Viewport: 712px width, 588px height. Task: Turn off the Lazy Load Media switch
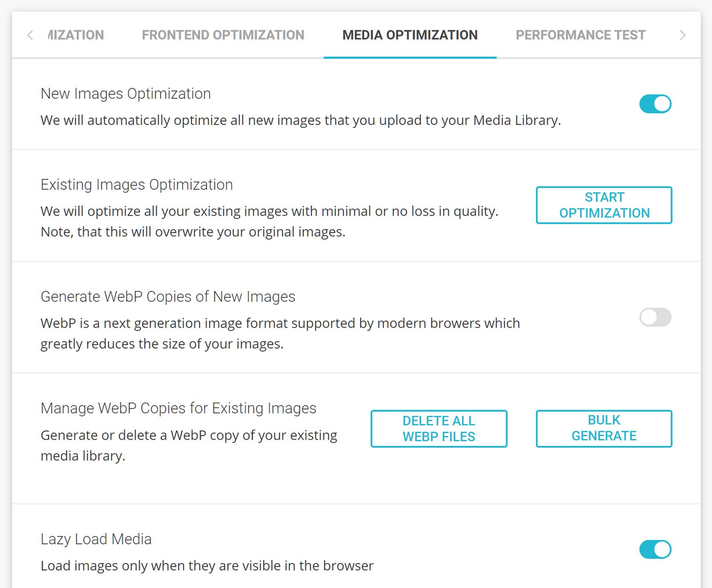point(655,550)
